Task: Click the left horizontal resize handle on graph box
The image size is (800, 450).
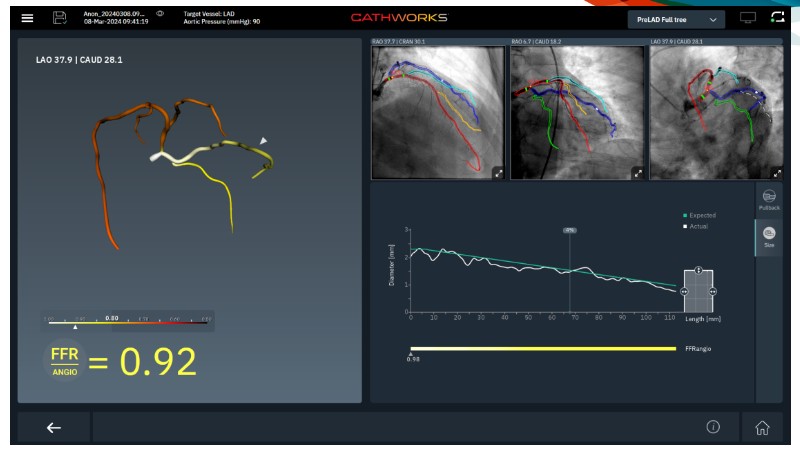Action: [x=685, y=291]
